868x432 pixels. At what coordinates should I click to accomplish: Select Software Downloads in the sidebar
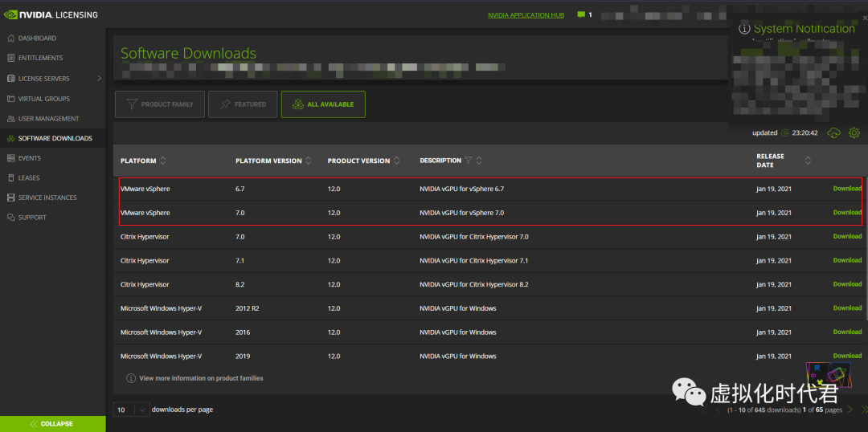click(x=52, y=138)
